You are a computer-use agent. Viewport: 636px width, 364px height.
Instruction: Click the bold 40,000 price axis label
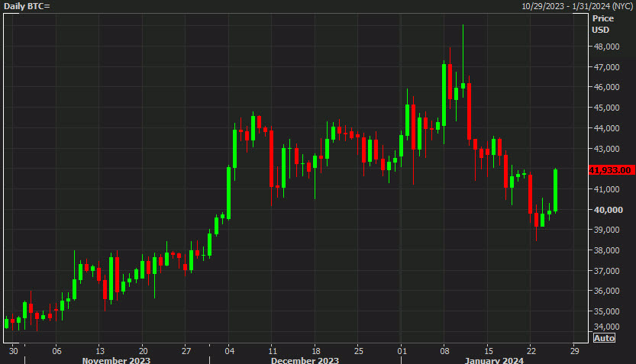pyautogui.click(x=608, y=210)
